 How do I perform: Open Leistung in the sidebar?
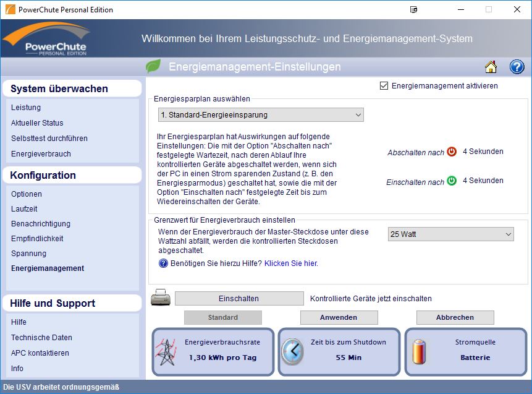pos(26,108)
